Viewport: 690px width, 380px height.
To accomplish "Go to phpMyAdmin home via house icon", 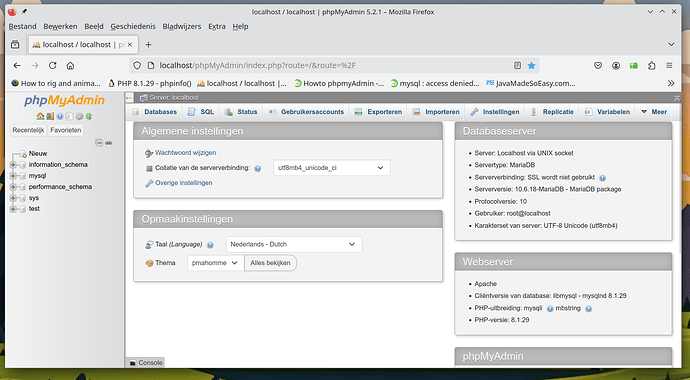I will (x=40, y=117).
